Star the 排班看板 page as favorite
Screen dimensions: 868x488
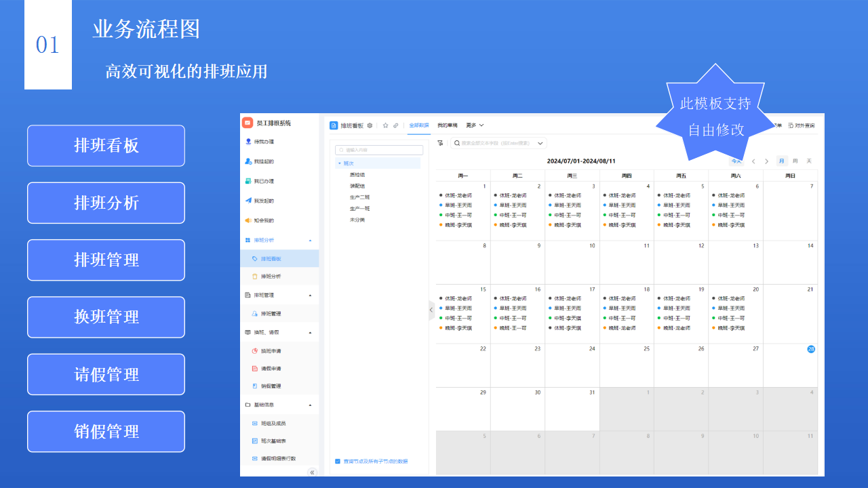click(x=386, y=125)
